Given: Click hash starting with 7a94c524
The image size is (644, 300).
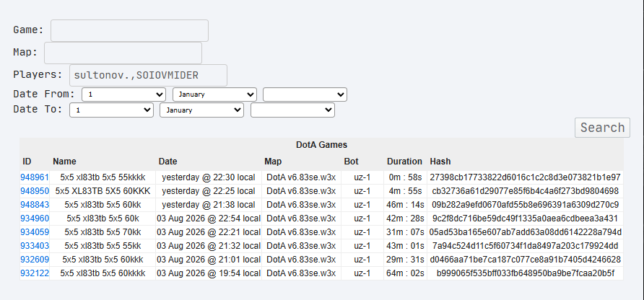Looking at the screenshot, I should 526,246.
